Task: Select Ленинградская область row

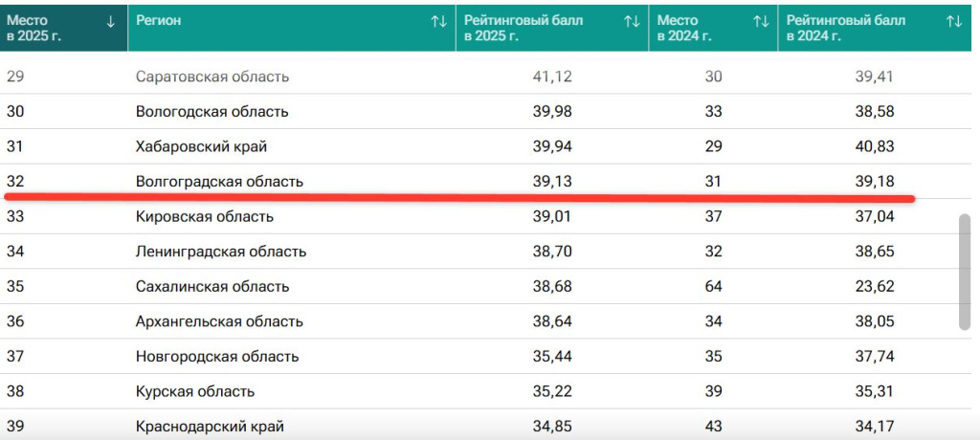Action: click(480, 252)
